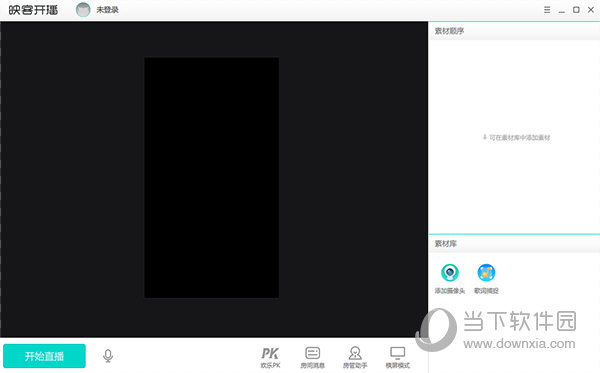This screenshot has width=600, height=373.
Task: Click the user avatar picture
Action: 83,10
